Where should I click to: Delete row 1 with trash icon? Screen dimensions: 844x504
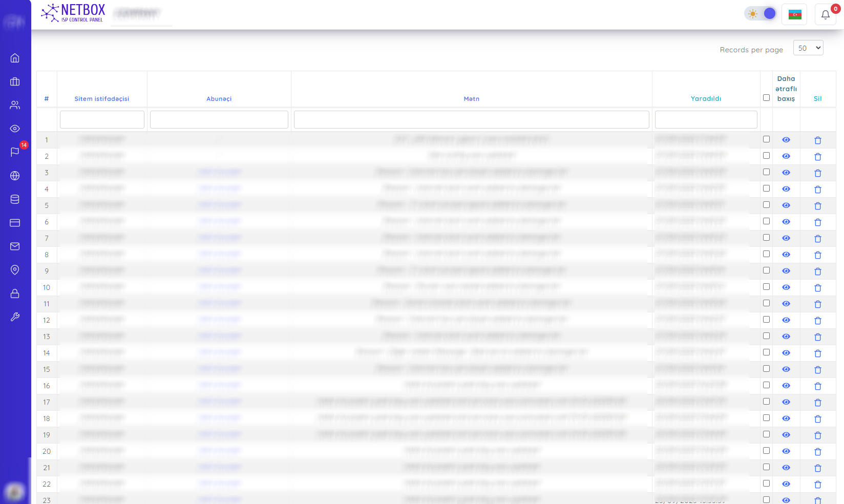coord(817,140)
